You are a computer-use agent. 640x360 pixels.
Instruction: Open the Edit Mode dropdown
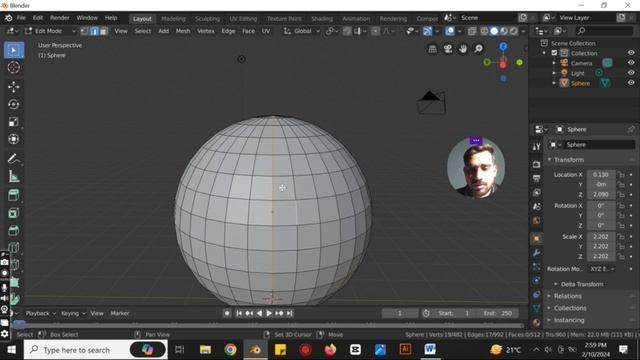pos(50,31)
